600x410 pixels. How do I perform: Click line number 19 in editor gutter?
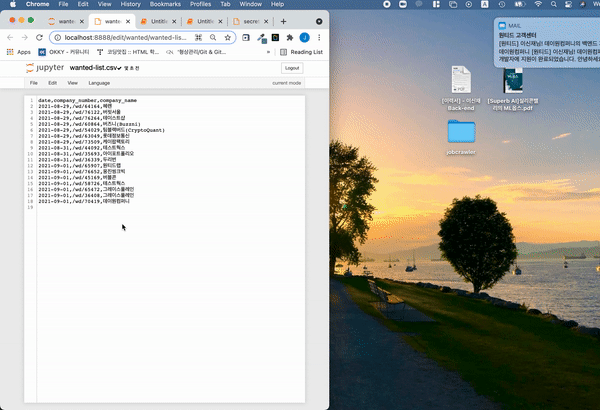tap(31, 207)
